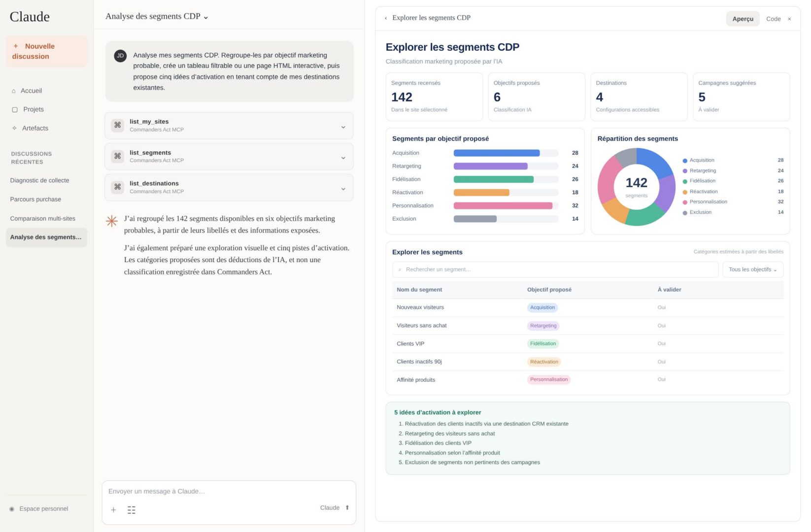Viewport: 811px width, 532px height.
Task: Click the Réactivation tag for Clients inactifs 90j
Action: pos(544,362)
